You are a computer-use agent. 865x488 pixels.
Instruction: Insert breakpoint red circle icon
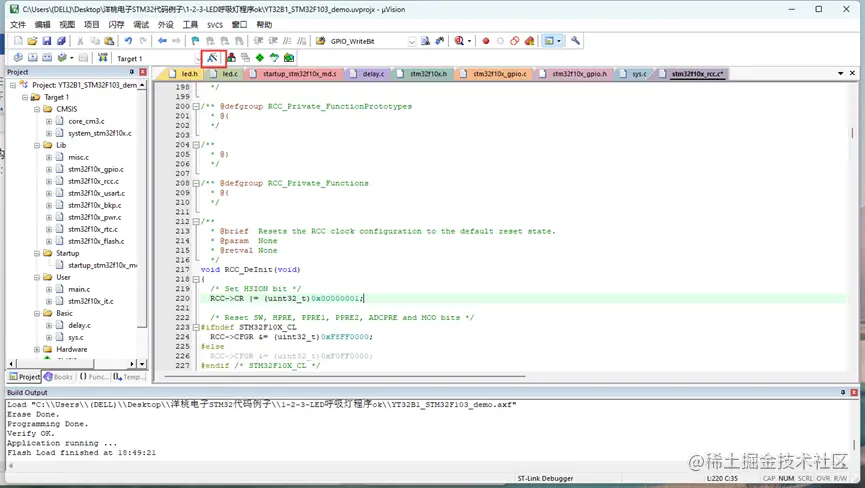(485, 41)
